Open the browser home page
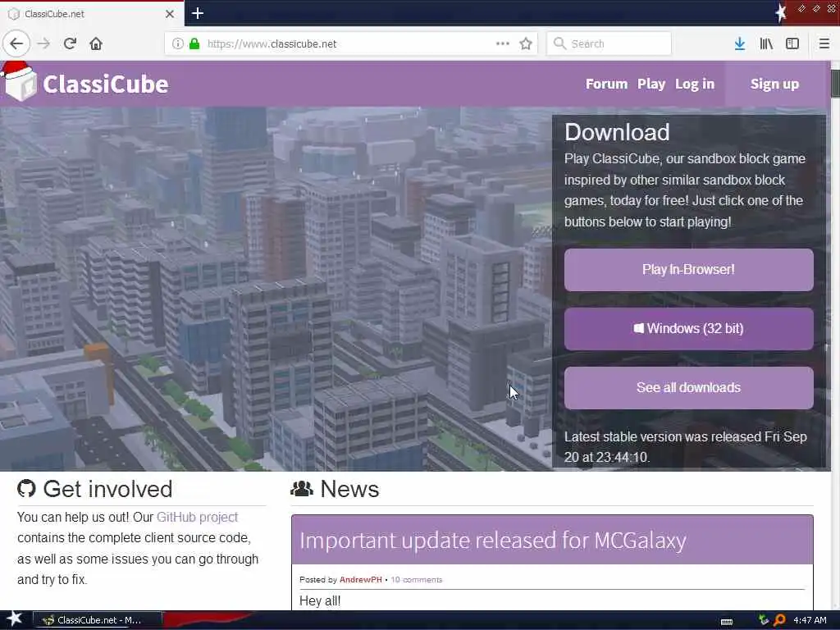Image resolution: width=840 pixels, height=630 pixels. point(96,43)
